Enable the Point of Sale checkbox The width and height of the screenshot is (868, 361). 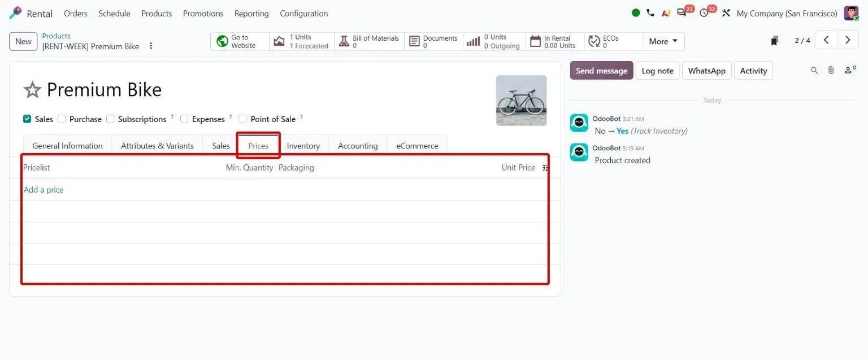click(x=242, y=119)
